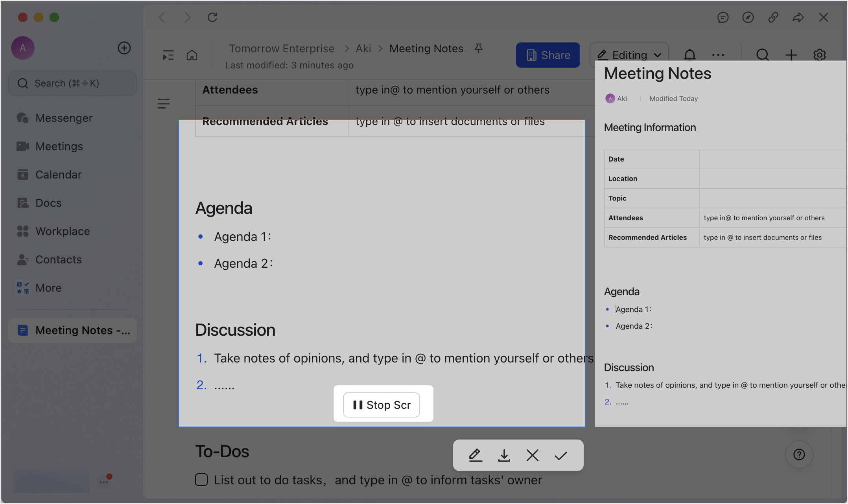The height and width of the screenshot is (504, 848).
Task: Click the home icon in toolbar
Action: [192, 55]
